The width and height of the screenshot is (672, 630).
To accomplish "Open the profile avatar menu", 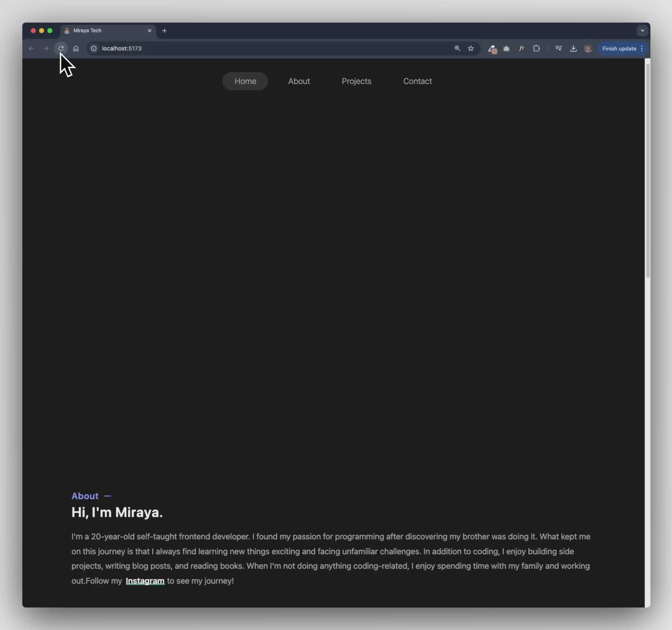I will point(588,48).
